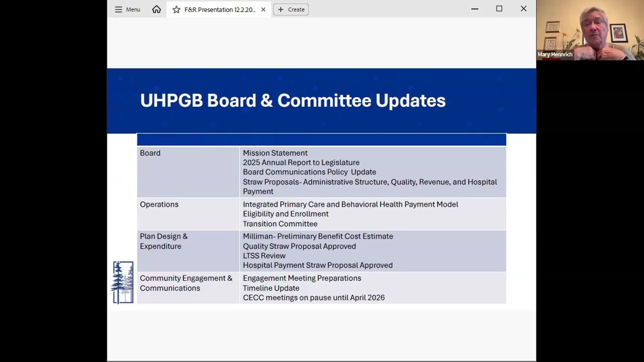
Task: Click Eligibility and Enrollment text
Action: click(286, 214)
